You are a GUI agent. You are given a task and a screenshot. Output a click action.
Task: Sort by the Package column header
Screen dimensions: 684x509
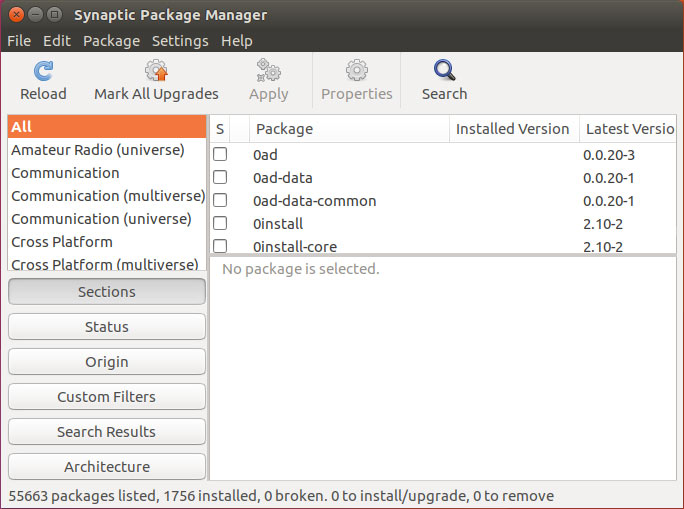coord(349,129)
